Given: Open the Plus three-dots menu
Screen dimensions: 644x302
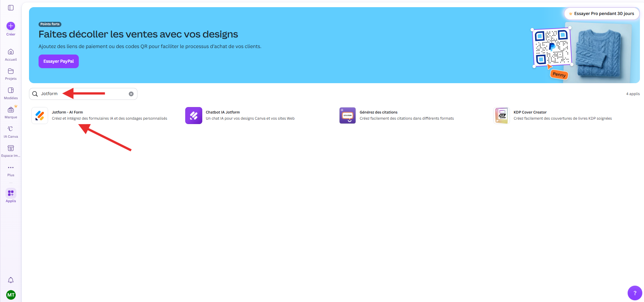Looking at the screenshot, I should tap(11, 168).
